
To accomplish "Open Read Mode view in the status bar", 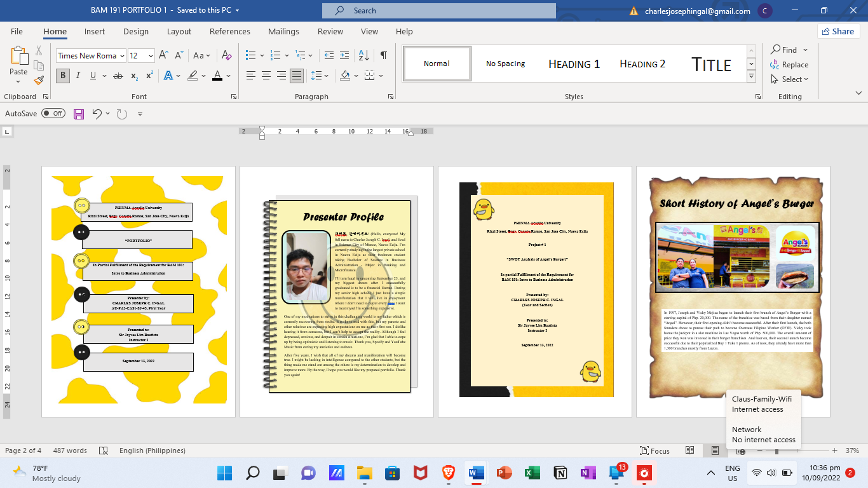I will click(689, 451).
